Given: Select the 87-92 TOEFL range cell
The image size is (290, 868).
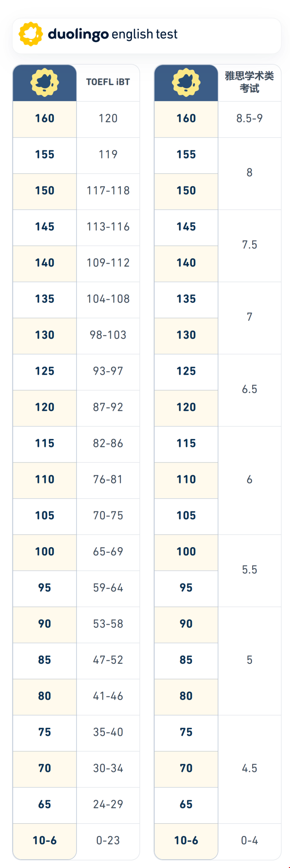Looking at the screenshot, I should coord(108,407).
